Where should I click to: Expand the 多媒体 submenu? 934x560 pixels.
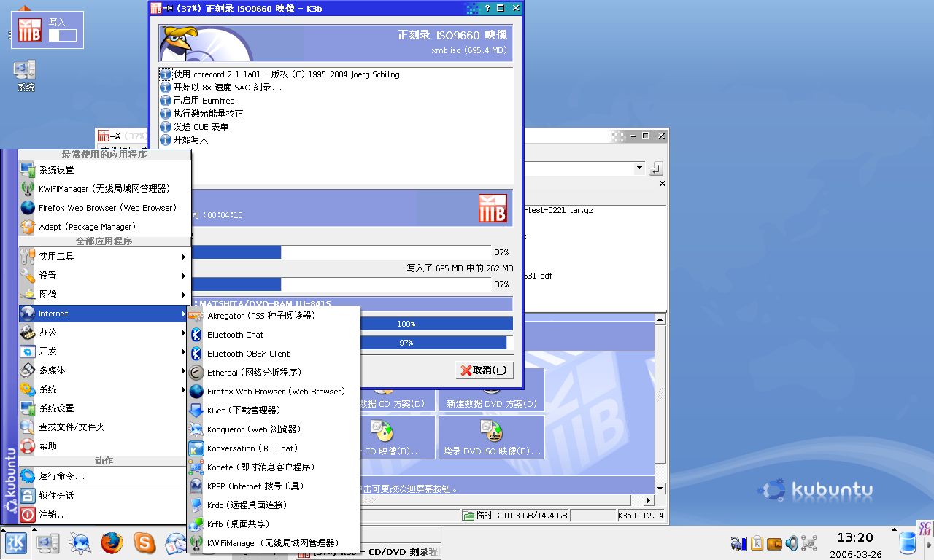[104, 370]
